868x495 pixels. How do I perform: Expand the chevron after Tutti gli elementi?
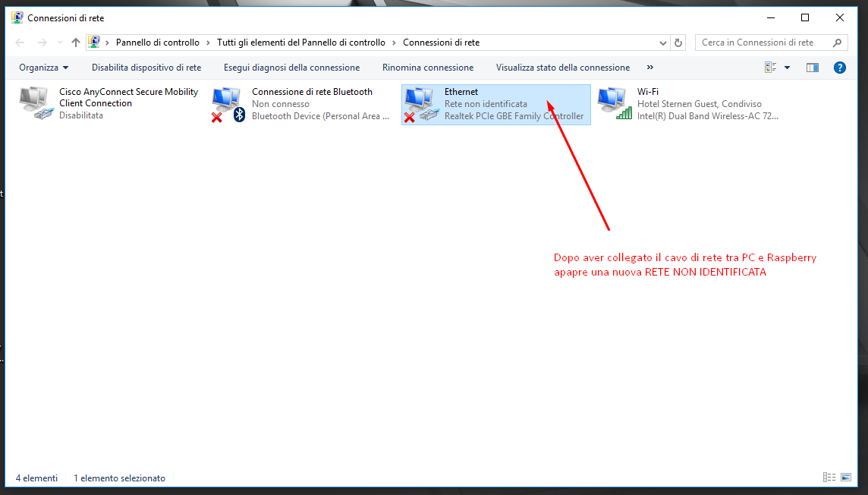(394, 43)
